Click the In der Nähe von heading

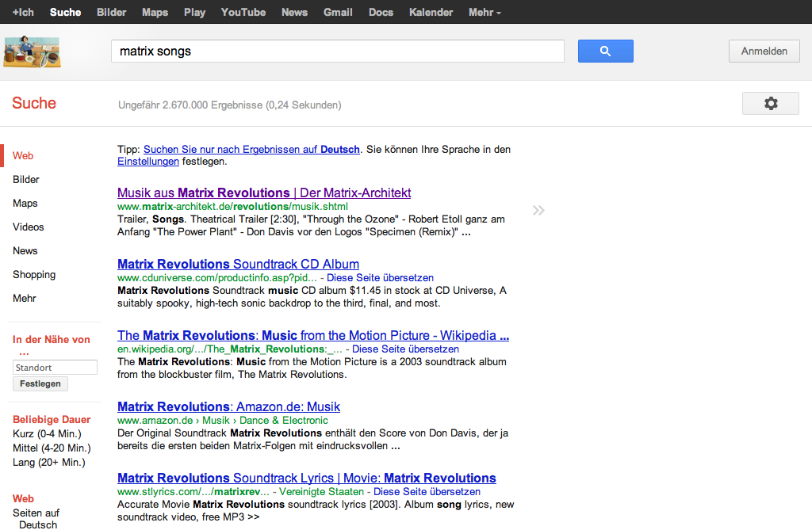tap(52, 345)
